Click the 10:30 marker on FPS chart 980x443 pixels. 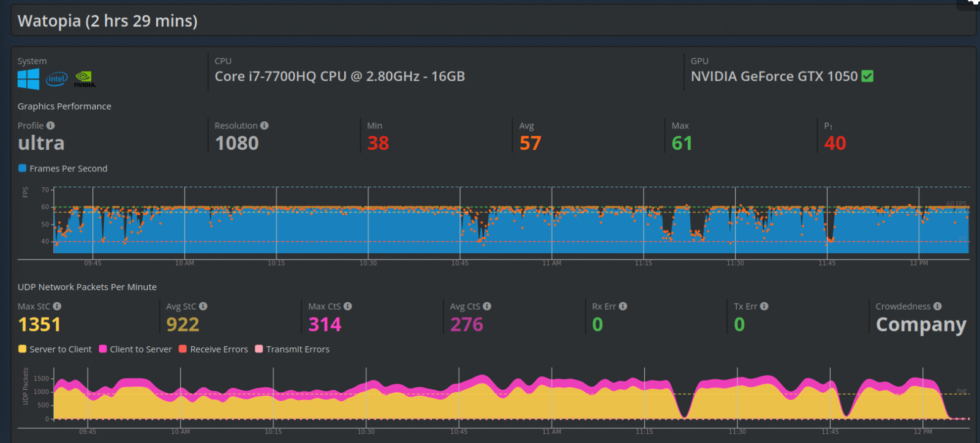pos(368,263)
